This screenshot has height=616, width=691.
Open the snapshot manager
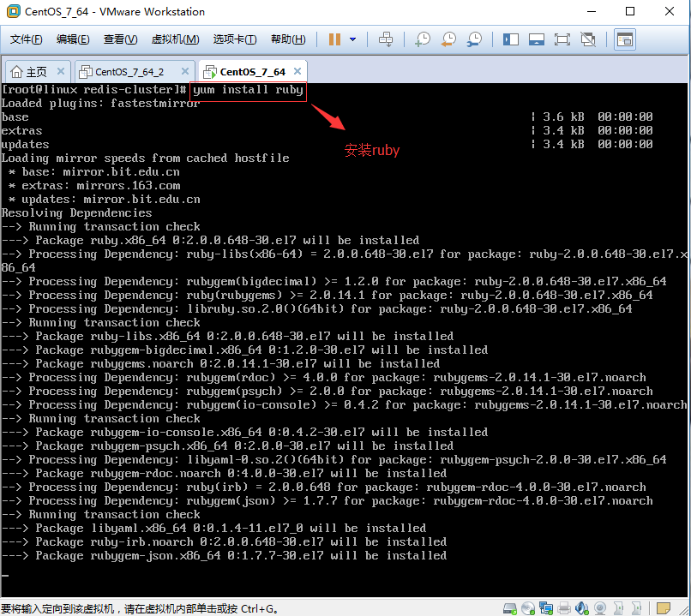tap(475, 39)
